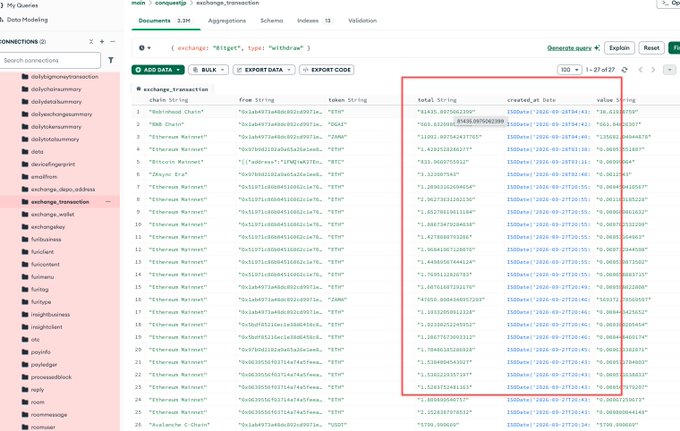Open actions menu for exchange_transaction collection
Image resolution: width=680 pixels, height=431 pixels.
tap(108, 202)
